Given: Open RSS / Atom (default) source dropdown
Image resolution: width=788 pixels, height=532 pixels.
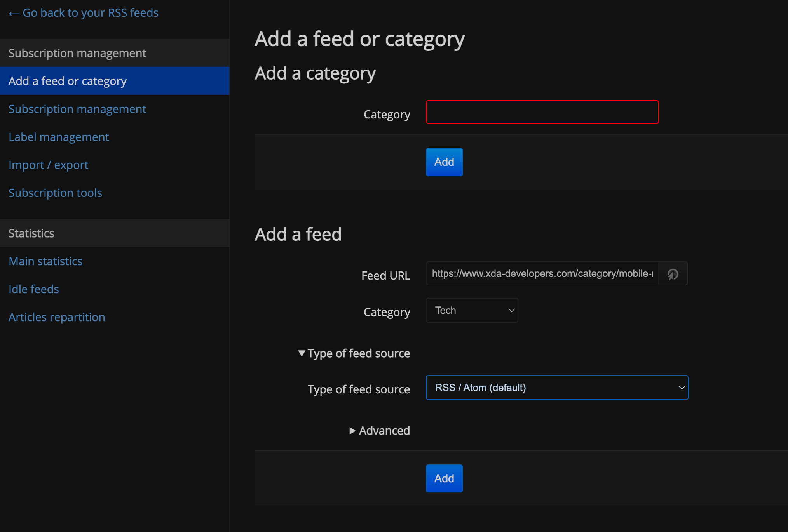Looking at the screenshot, I should (x=557, y=388).
